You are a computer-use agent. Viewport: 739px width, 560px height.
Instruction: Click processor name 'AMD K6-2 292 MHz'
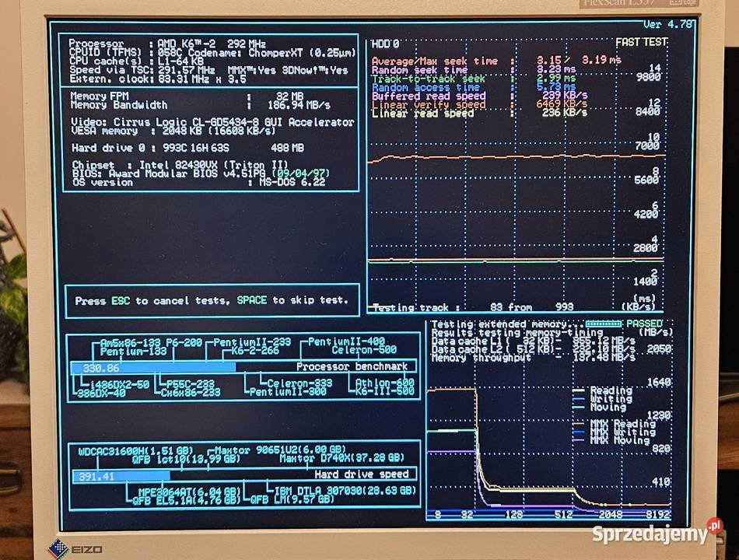(212, 44)
